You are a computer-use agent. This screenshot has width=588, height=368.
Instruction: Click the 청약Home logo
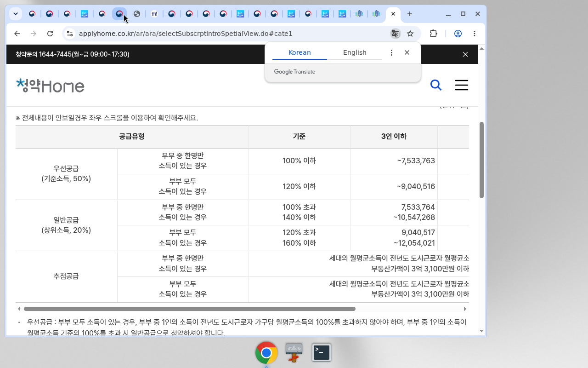50,86
